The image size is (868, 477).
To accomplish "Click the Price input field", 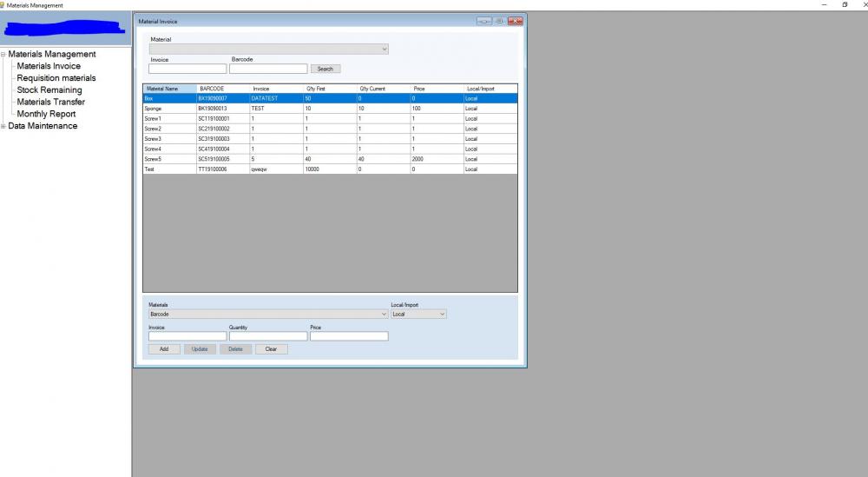I will pos(349,336).
